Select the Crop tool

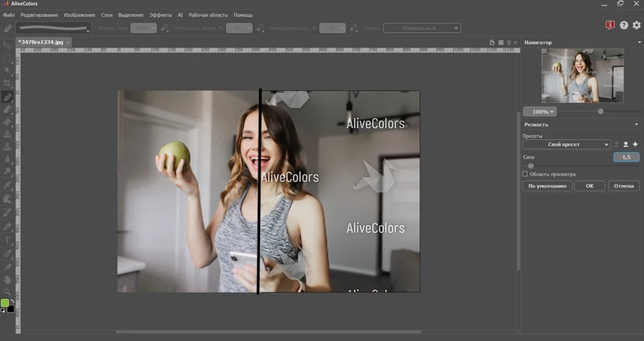7,84
